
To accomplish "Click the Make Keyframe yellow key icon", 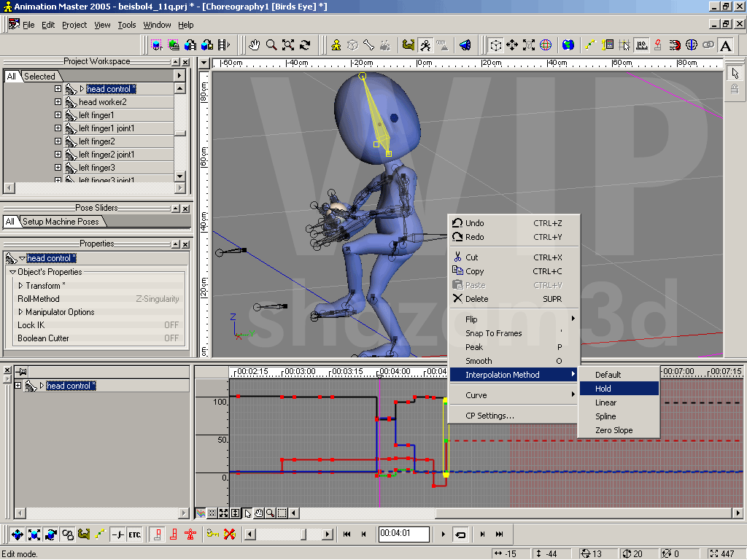I will point(212,534).
